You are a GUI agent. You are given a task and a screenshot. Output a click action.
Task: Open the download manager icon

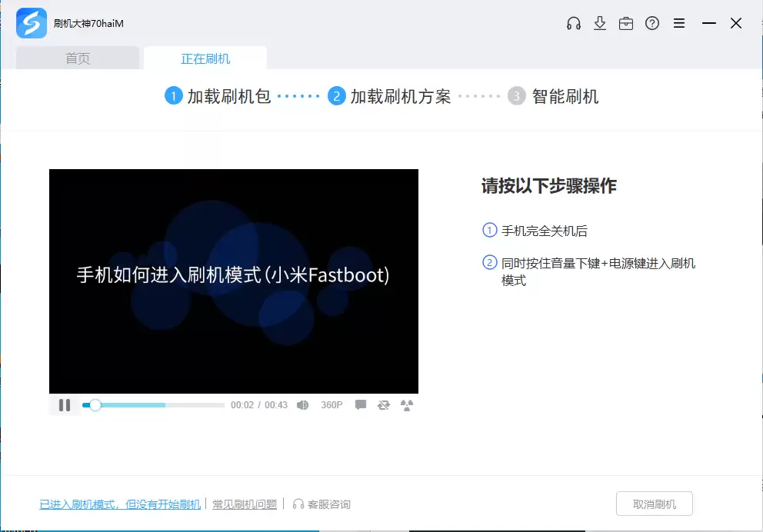click(x=600, y=23)
